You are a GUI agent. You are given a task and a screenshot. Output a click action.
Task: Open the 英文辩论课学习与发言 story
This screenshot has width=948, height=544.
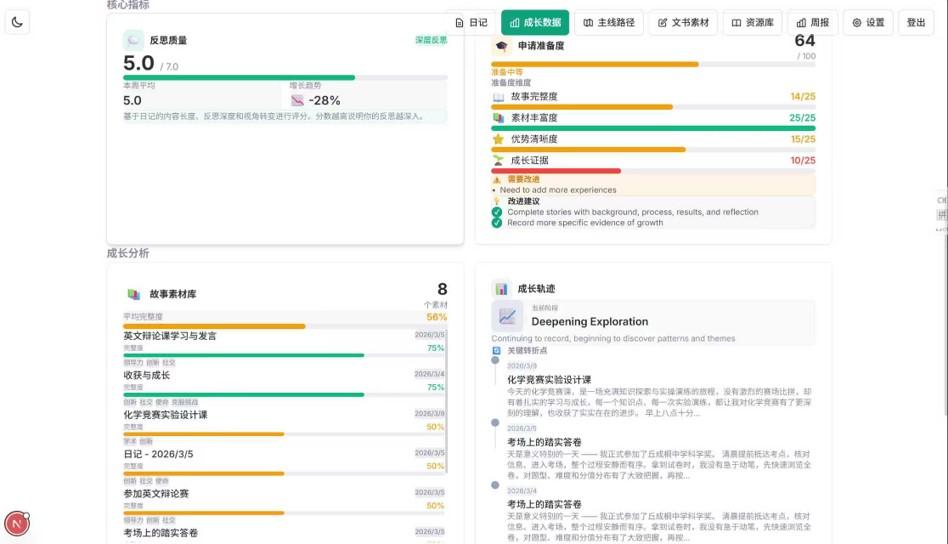(x=170, y=336)
